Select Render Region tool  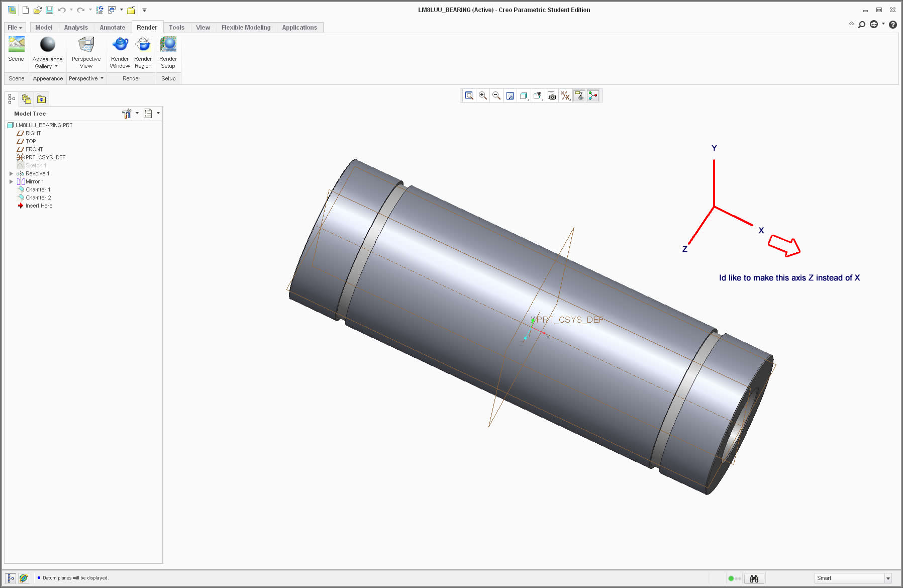pyautogui.click(x=143, y=53)
